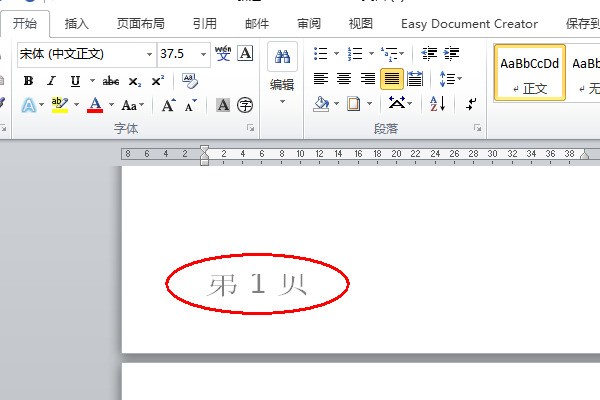
Task: Expand bullets library dropdown arrow
Action: (336, 53)
